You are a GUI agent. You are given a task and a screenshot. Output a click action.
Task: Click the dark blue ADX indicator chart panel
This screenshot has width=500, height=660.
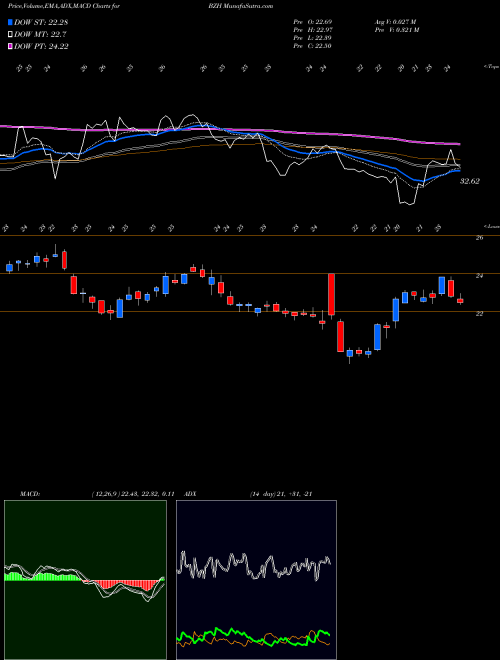coord(256,580)
